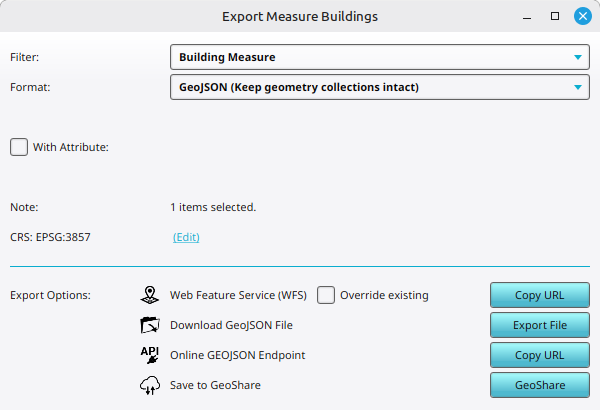Select the Download GeoJSON File label
The height and width of the screenshot is (410, 600).
(x=231, y=325)
